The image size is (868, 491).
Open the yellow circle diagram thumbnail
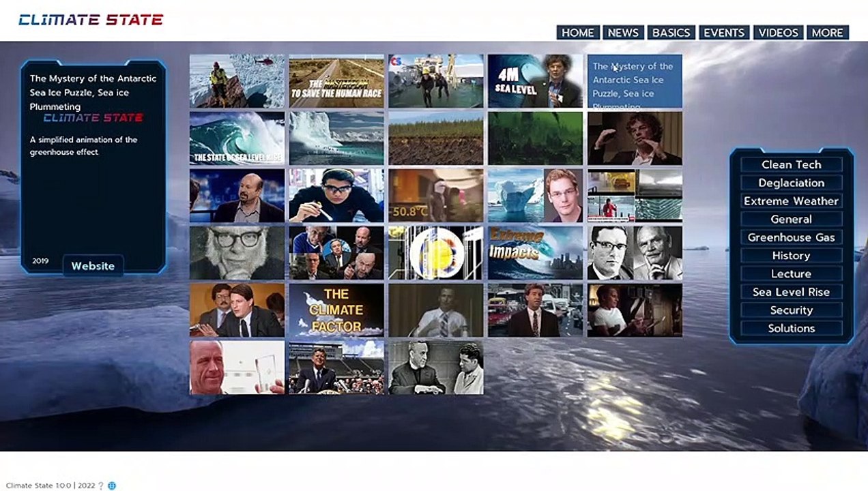pyautogui.click(x=436, y=253)
